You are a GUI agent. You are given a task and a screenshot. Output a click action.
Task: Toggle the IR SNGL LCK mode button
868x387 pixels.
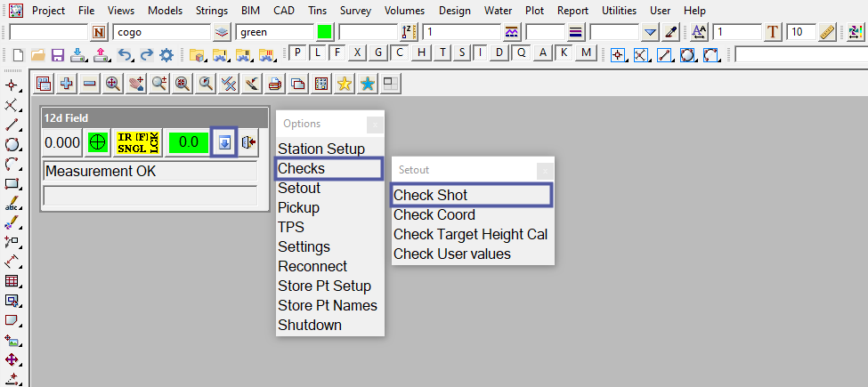(138, 142)
